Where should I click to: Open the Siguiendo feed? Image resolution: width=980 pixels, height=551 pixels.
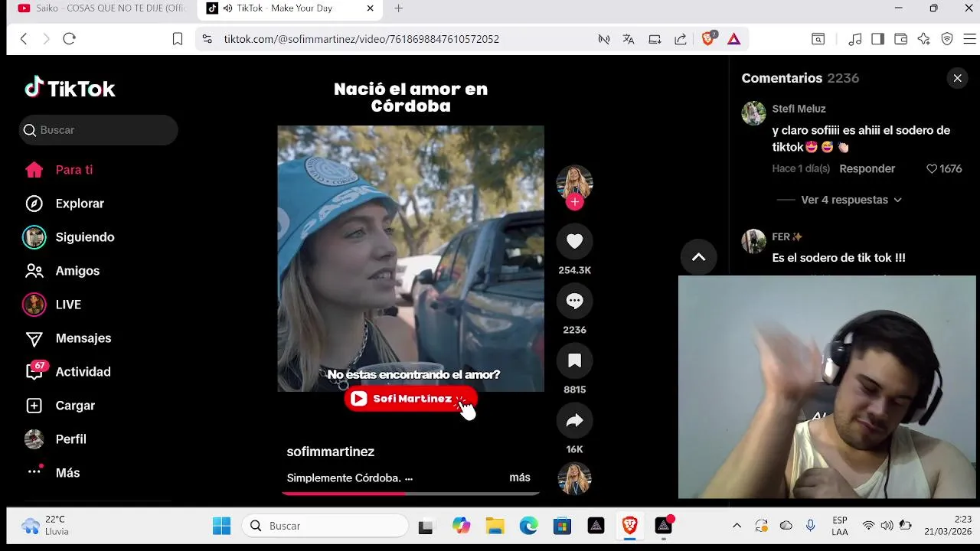click(85, 237)
